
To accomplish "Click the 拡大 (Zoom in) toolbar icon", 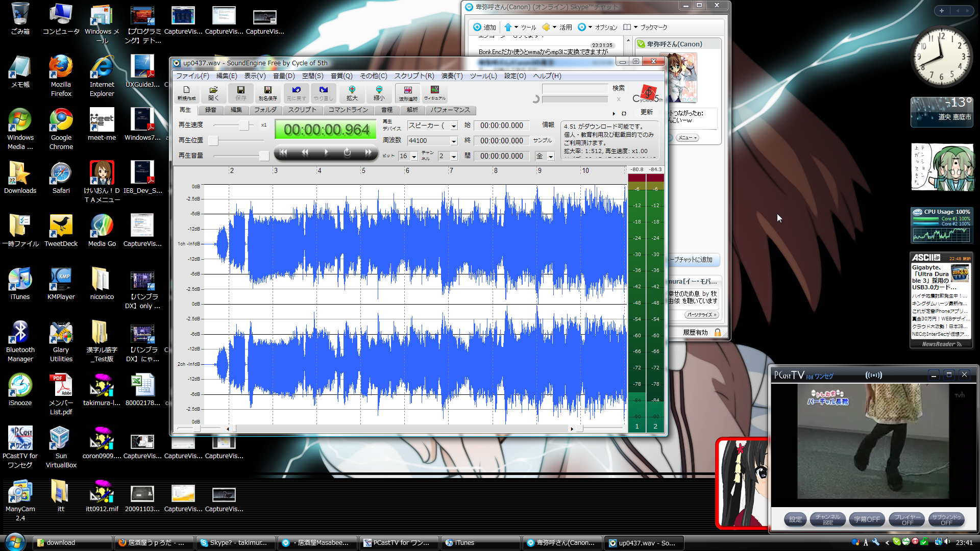I will (352, 93).
